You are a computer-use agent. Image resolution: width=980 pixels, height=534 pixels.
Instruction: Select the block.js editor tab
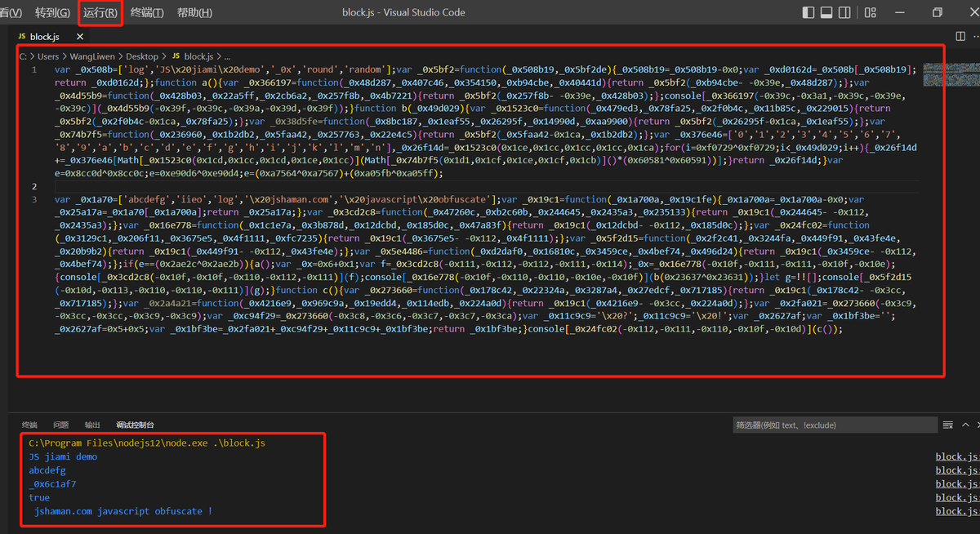click(x=51, y=37)
